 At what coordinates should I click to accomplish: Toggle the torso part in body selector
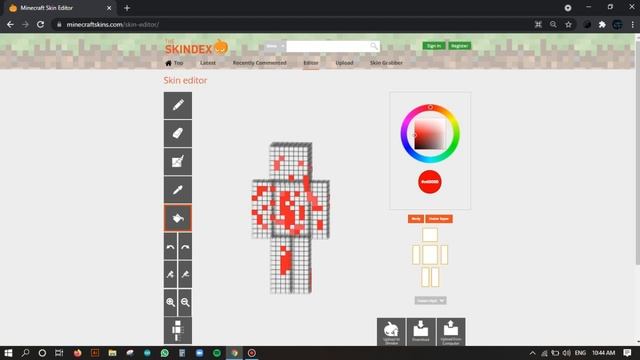coord(430,255)
